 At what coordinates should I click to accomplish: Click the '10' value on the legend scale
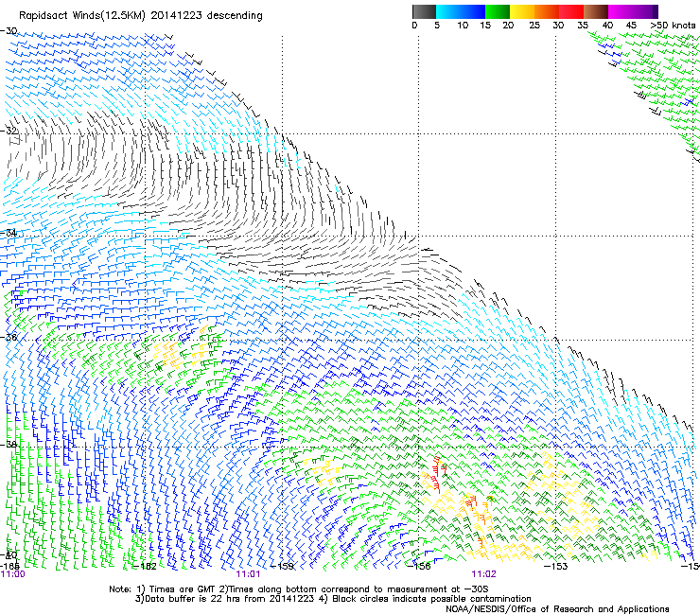463,26
